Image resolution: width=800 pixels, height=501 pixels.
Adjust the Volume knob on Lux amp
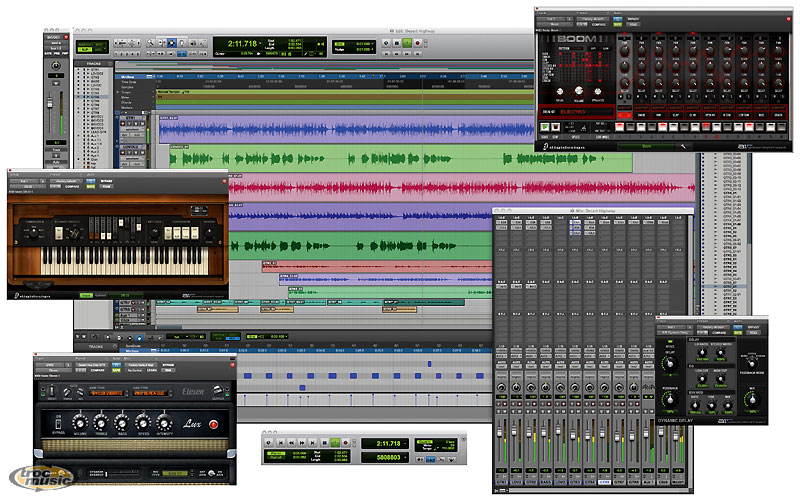pyautogui.click(x=80, y=421)
